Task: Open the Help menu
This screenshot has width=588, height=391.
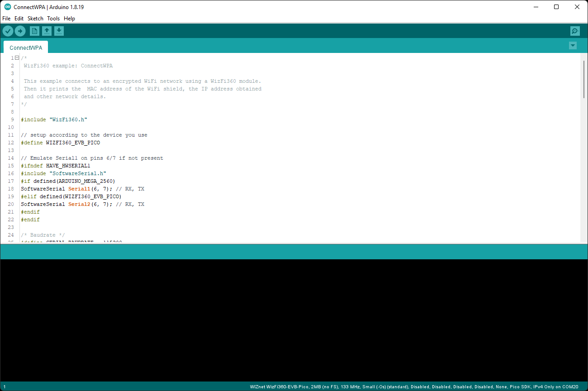Action: pyautogui.click(x=69, y=19)
